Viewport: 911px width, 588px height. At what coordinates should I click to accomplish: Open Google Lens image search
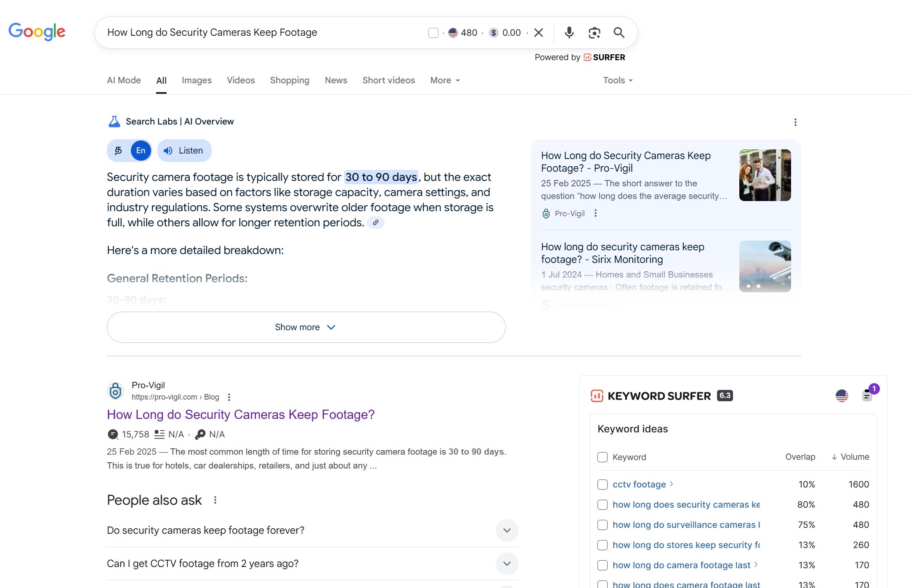pyautogui.click(x=594, y=32)
